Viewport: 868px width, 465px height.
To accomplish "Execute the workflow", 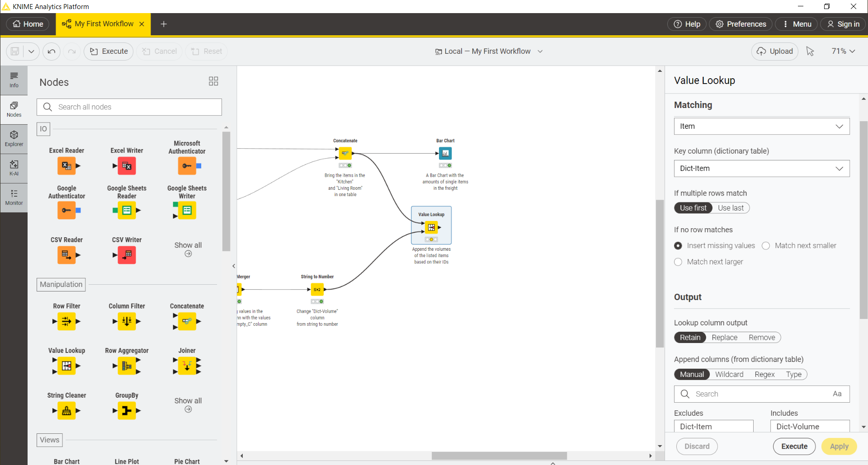I will tap(108, 51).
